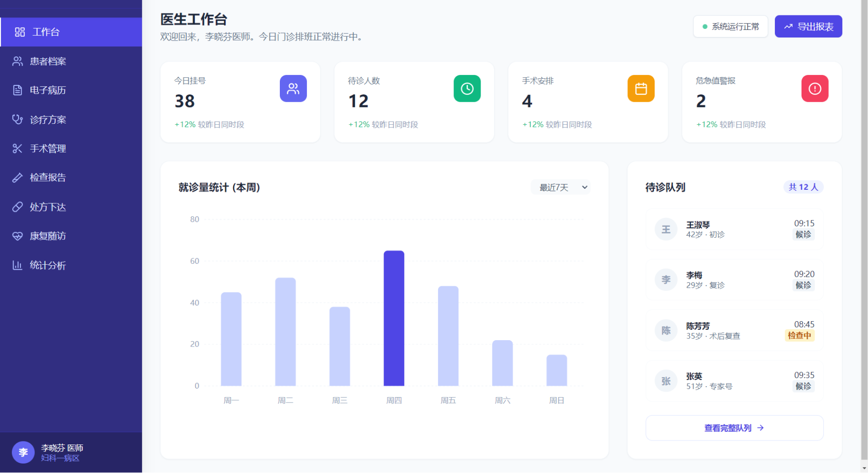The image size is (868, 473).
Task: Navigate to 检查报告 in the sidebar
Action: tap(48, 178)
